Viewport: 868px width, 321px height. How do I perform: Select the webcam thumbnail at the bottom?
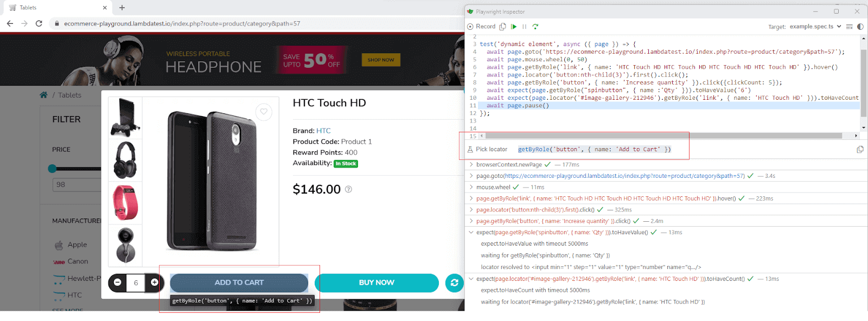click(125, 245)
